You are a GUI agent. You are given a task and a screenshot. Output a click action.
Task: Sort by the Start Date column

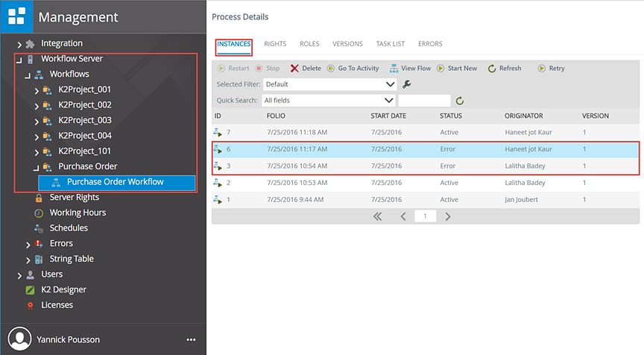click(x=388, y=116)
